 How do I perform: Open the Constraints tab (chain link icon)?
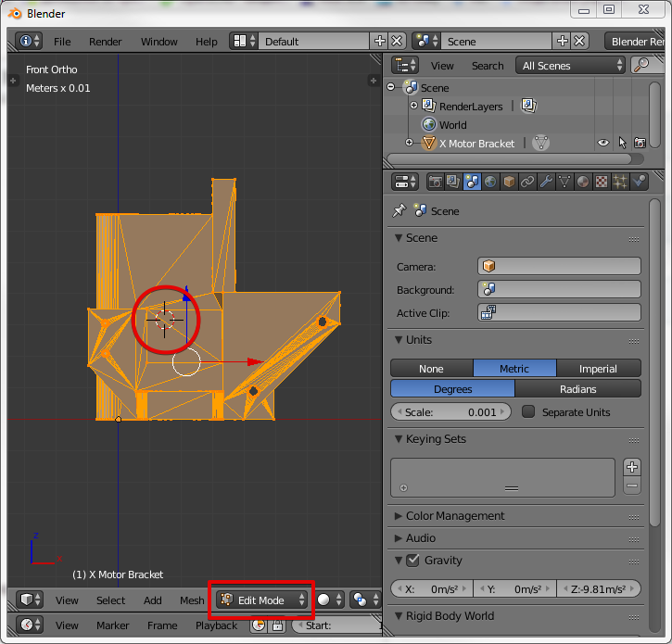click(x=527, y=182)
